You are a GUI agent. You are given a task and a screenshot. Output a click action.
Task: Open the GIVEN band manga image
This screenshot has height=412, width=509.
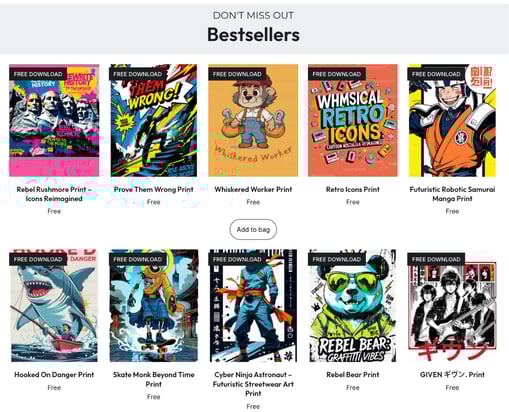(x=452, y=305)
